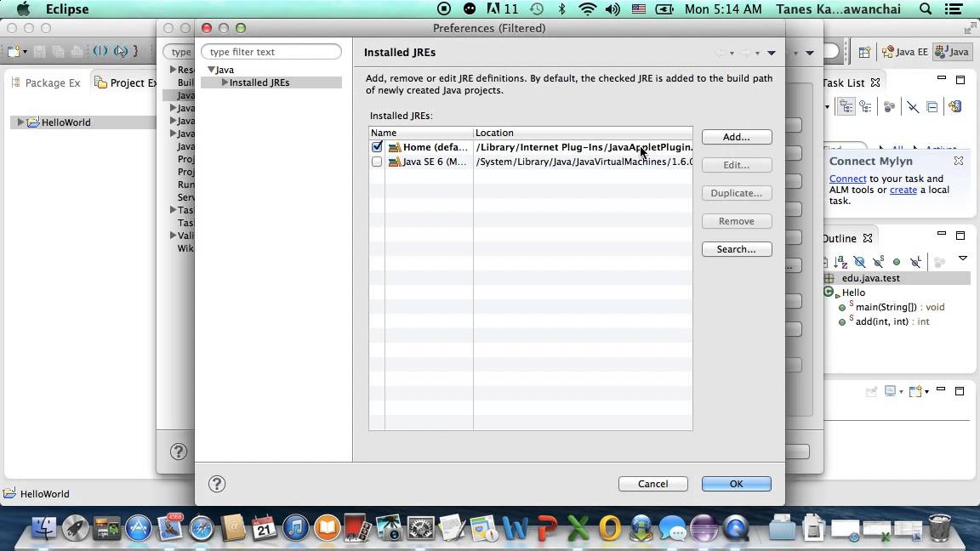This screenshot has width=980, height=551.
Task: Toggle Hide Local Types in Outline
Action: (x=915, y=262)
